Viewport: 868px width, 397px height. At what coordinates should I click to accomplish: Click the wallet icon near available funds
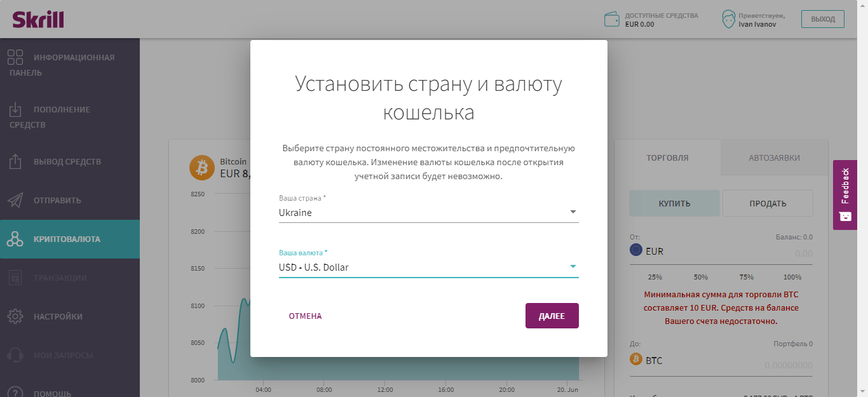click(612, 19)
